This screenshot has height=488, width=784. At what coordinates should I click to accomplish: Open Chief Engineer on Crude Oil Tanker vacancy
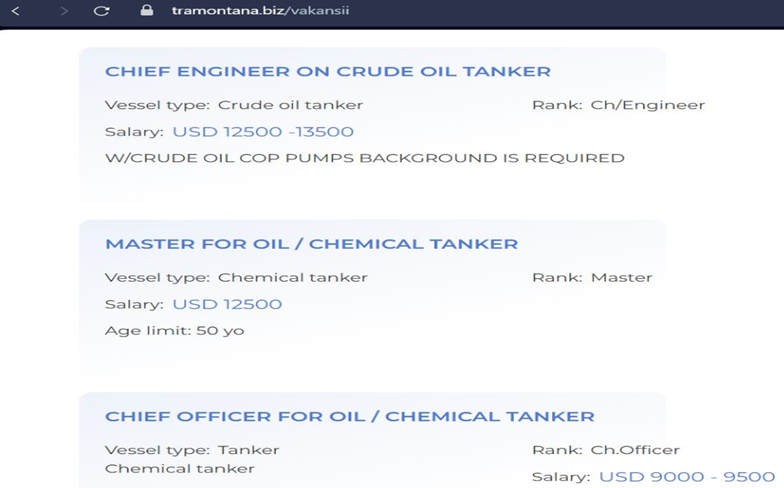(x=328, y=72)
